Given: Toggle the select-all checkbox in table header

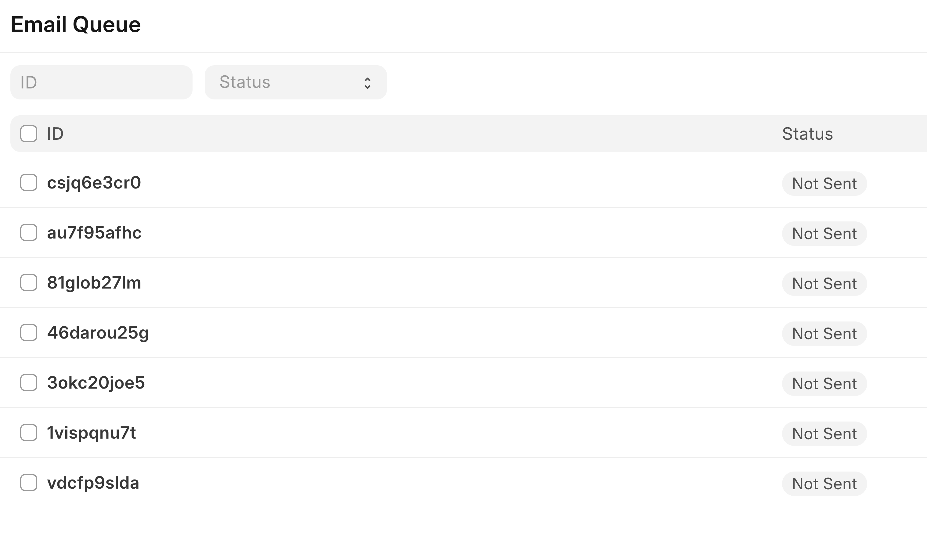Looking at the screenshot, I should coord(29,134).
